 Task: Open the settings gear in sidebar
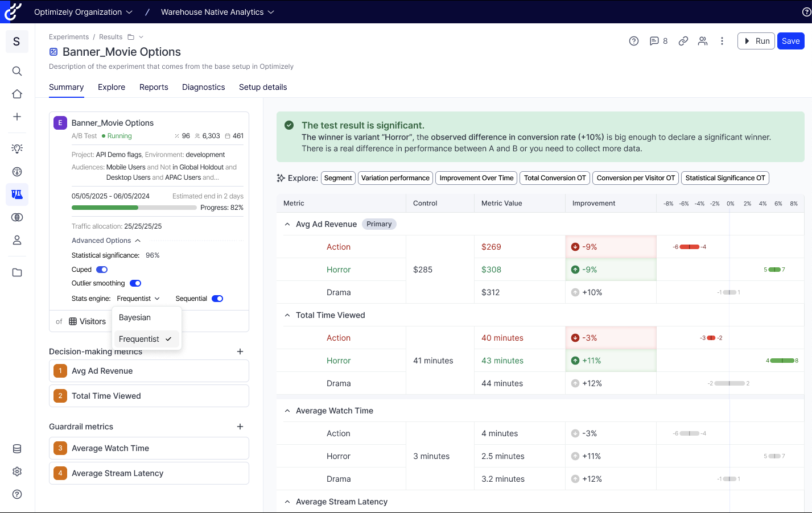tap(17, 471)
